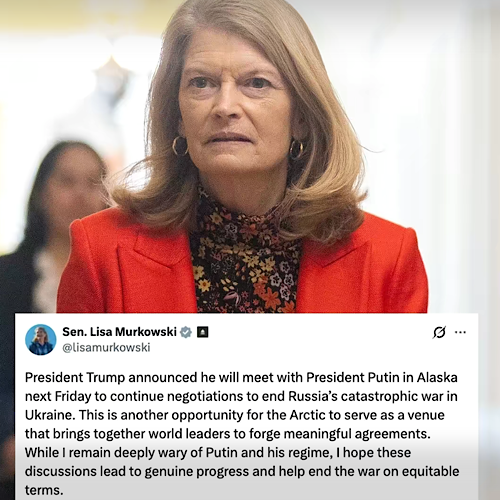This screenshot has width=500, height=500.
Task: Select the final word 'terms.' in tweet
Action: 44,490
